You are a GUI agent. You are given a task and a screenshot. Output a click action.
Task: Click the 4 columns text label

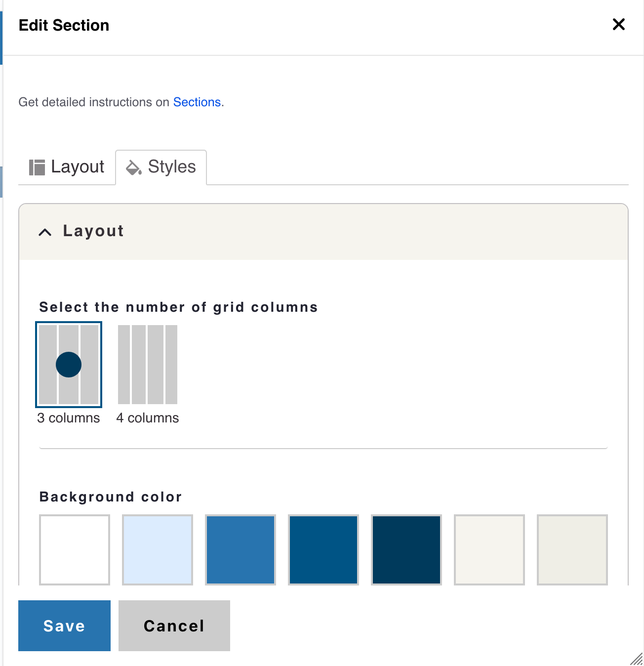click(x=148, y=418)
